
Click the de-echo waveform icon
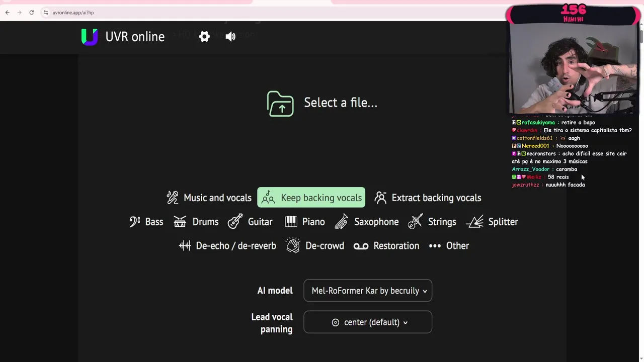tap(185, 246)
